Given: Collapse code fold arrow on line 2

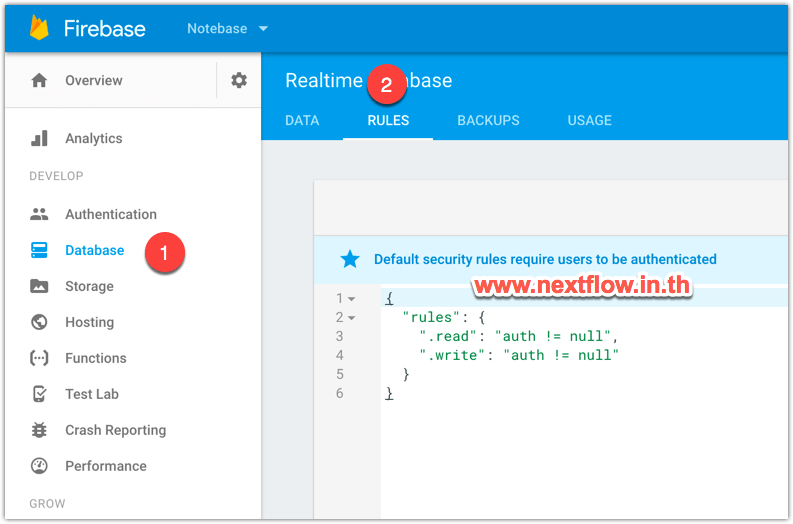Looking at the screenshot, I should pyautogui.click(x=351, y=318).
